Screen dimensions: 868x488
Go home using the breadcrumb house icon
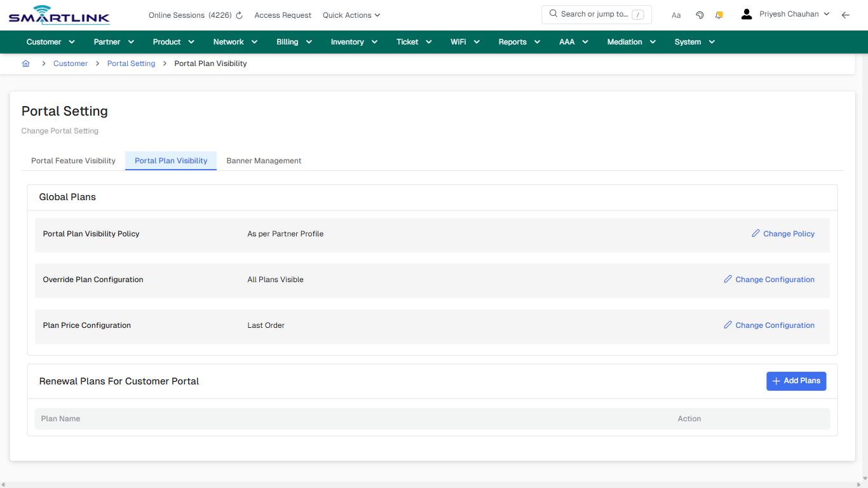[25, 64]
